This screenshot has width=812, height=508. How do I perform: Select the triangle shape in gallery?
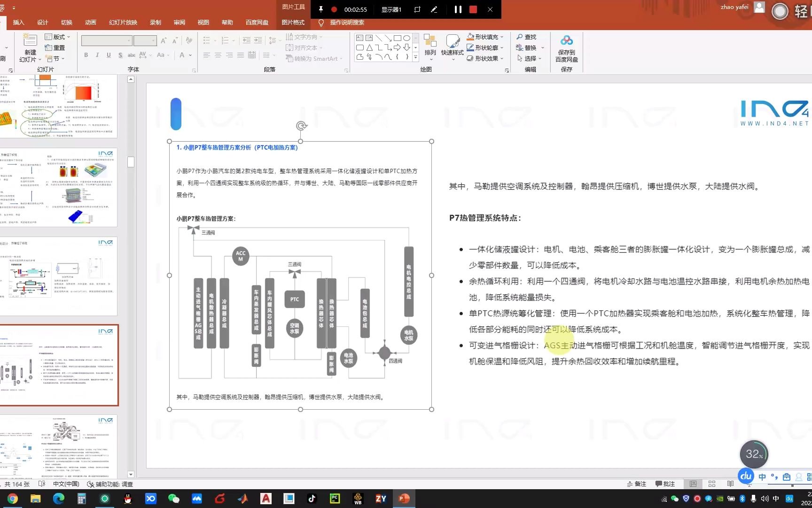click(x=369, y=48)
